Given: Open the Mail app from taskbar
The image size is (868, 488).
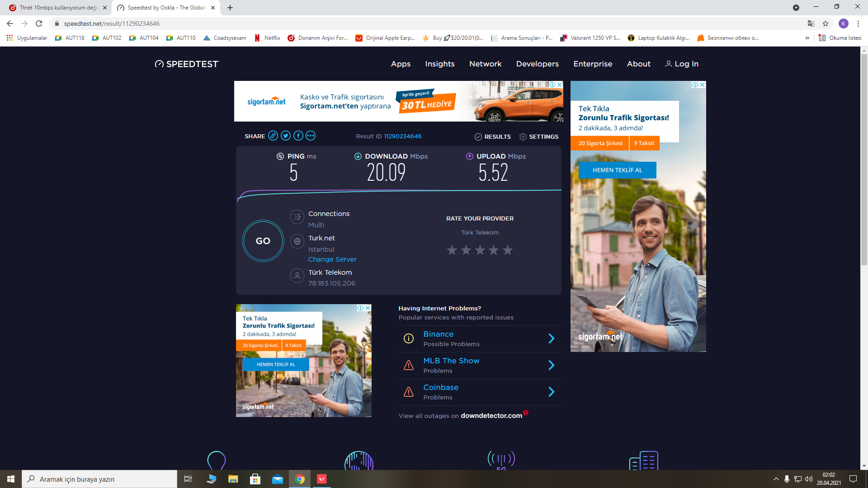Looking at the screenshot, I should point(278,479).
